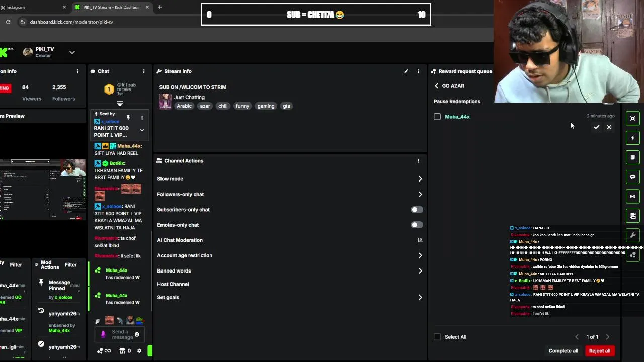Open Channel Actions panel options menu
The width and height of the screenshot is (644, 362).
click(x=418, y=161)
